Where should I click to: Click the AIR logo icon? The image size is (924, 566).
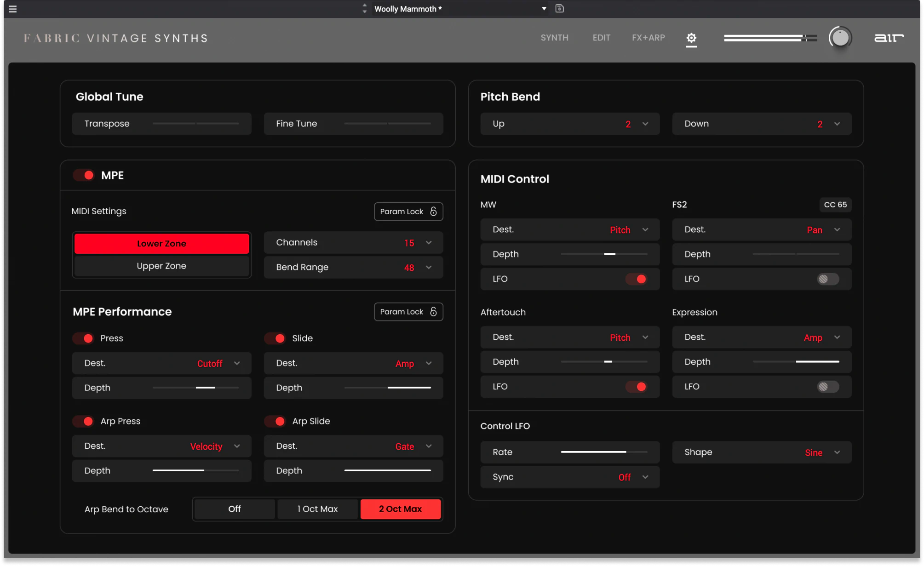tap(889, 38)
